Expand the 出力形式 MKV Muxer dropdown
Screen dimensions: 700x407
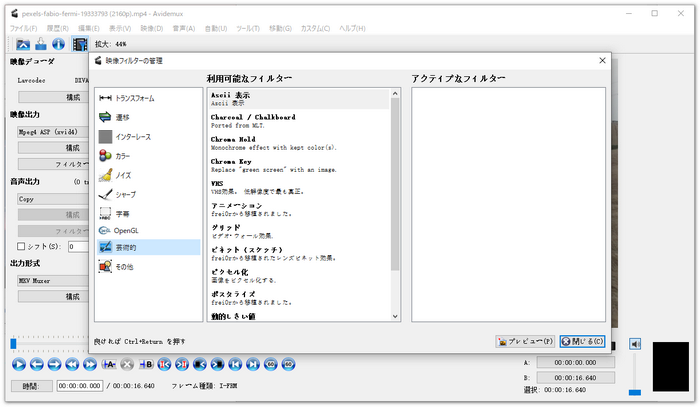(50, 281)
